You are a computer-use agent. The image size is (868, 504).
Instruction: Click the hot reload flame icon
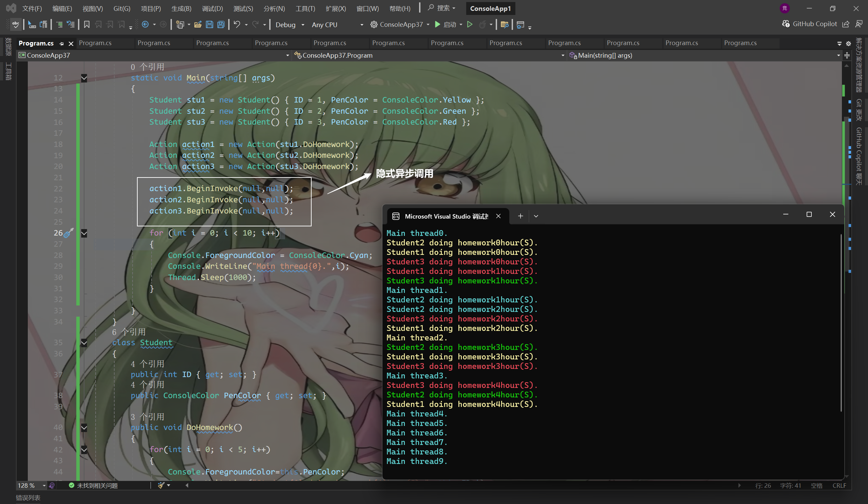click(482, 24)
